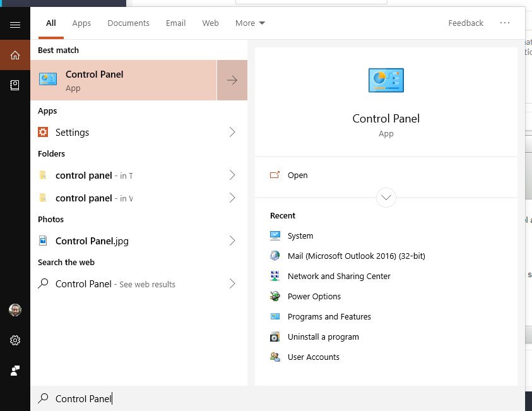Click the folder icon for control panel in T
The height and width of the screenshot is (411, 532).
tap(43, 175)
